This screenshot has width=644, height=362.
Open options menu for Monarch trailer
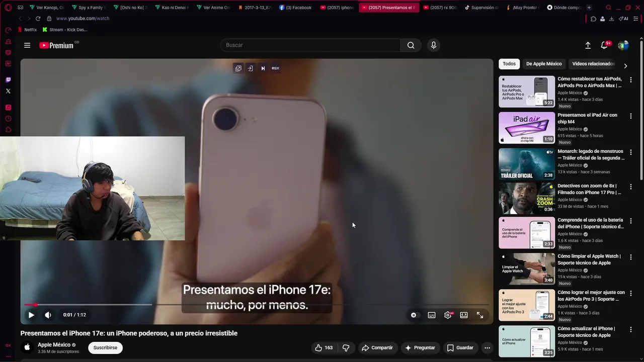(x=631, y=152)
